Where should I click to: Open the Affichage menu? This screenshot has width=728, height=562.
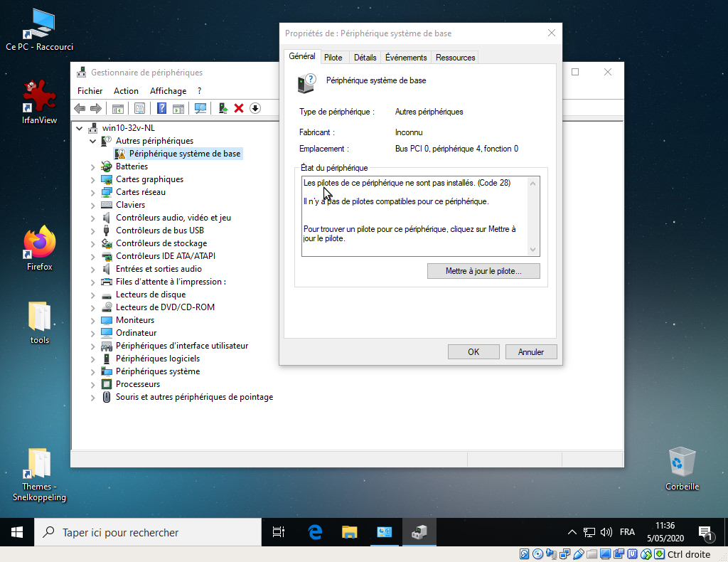(x=168, y=91)
